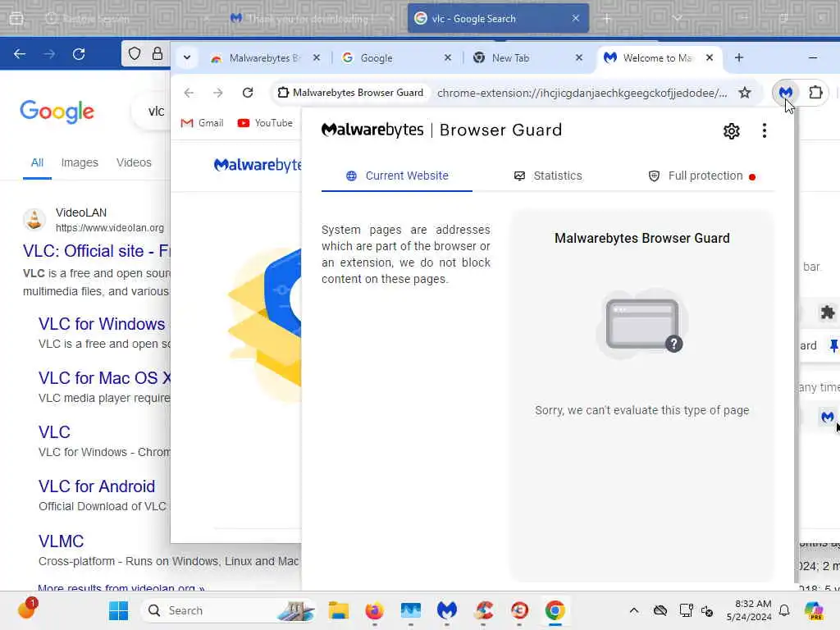Go back in Chrome window

pyautogui.click(x=189, y=93)
